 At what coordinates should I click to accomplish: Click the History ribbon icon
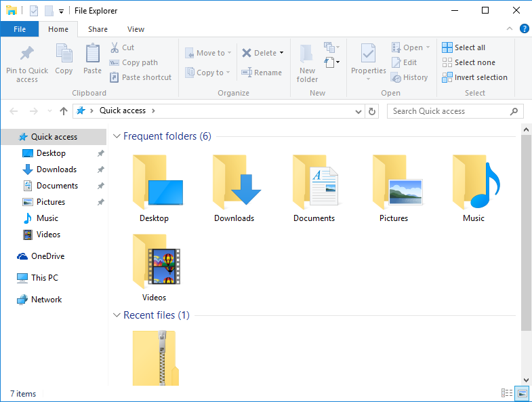pos(396,77)
